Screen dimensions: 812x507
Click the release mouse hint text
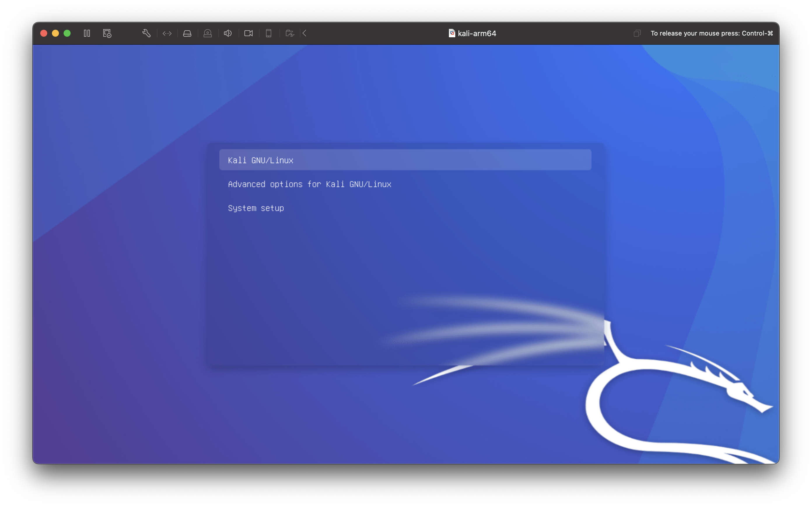pyautogui.click(x=711, y=33)
